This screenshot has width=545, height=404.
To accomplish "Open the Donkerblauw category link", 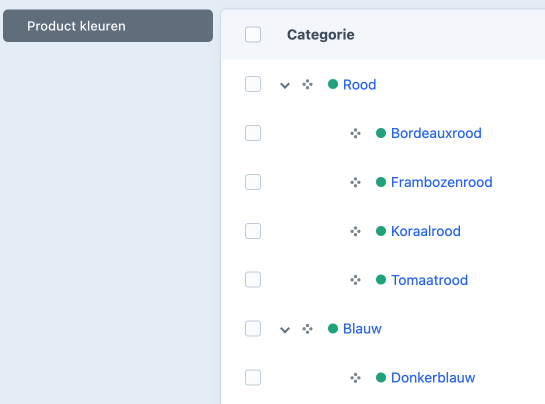I will coord(433,378).
